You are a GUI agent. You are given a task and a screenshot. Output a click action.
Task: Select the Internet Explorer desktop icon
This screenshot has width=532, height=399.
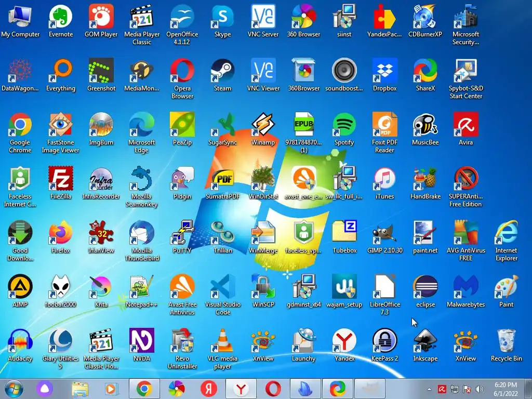tap(506, 241)
